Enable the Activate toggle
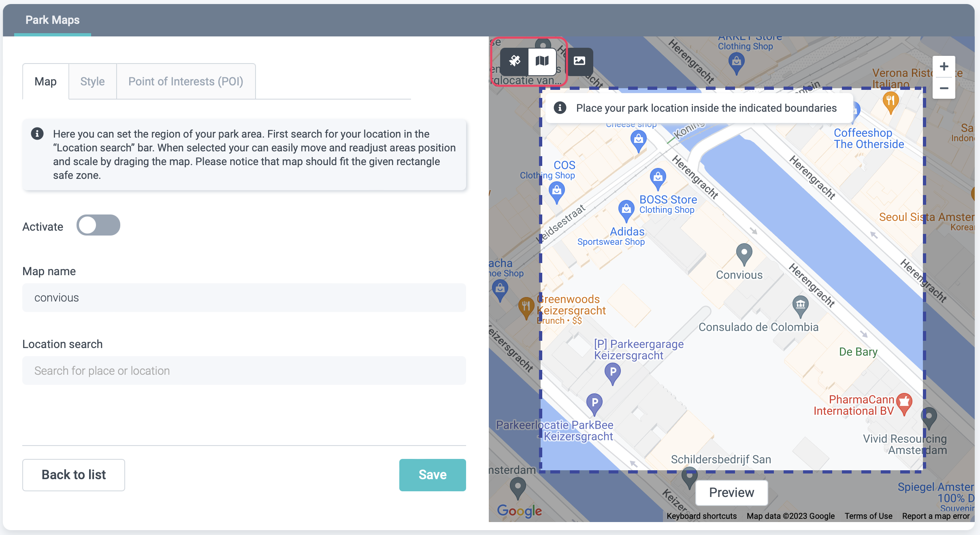980x535 pixels. pyautogui.click(x=98, y=225)
